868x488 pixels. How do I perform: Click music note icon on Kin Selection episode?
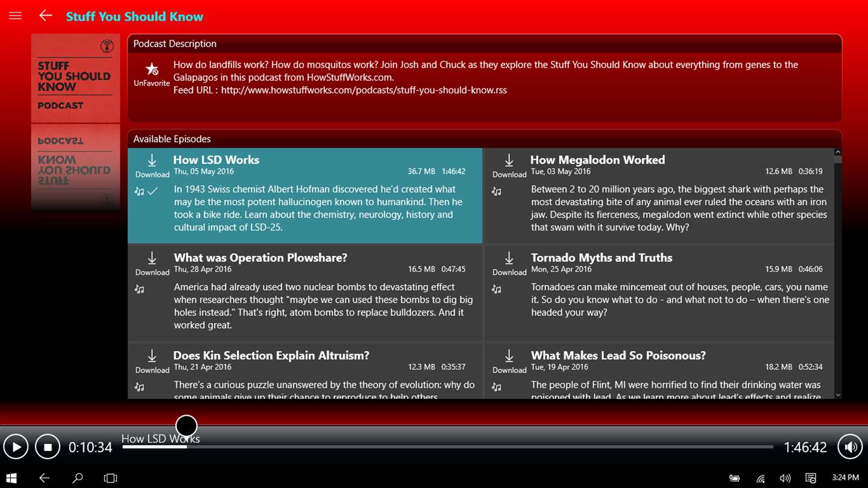139,387
